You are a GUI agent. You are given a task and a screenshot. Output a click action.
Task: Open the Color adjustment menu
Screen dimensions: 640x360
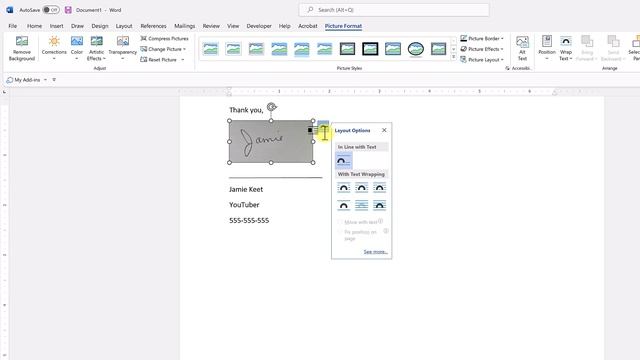pos(77,48)
